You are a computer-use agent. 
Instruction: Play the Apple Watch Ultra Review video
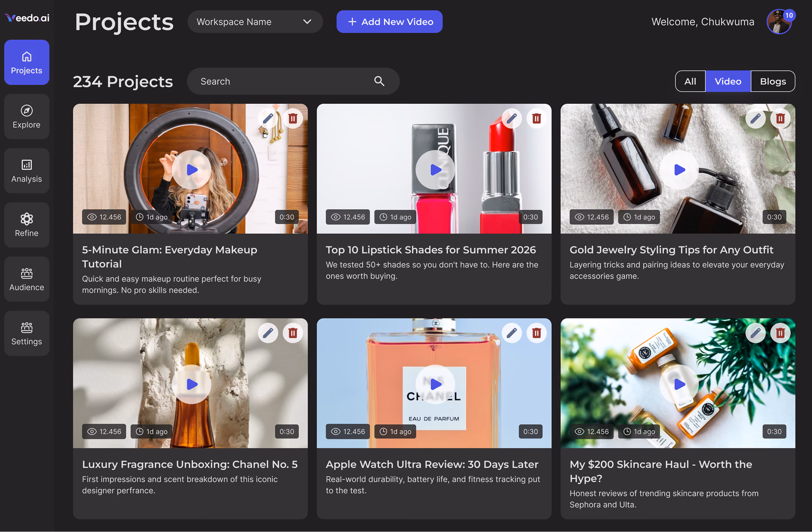[x=435, y=385]
